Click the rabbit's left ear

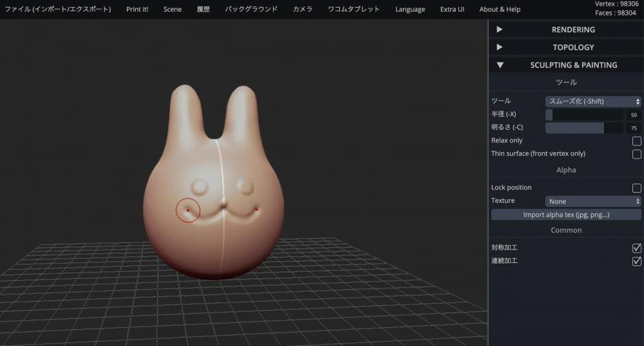[x=185, y=113]
